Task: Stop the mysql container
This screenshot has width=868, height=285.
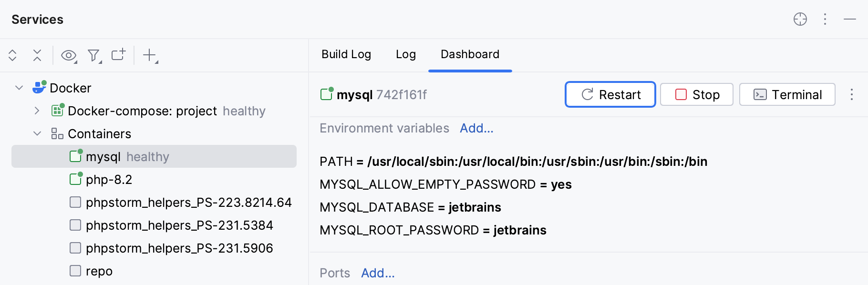Action: 696,94
